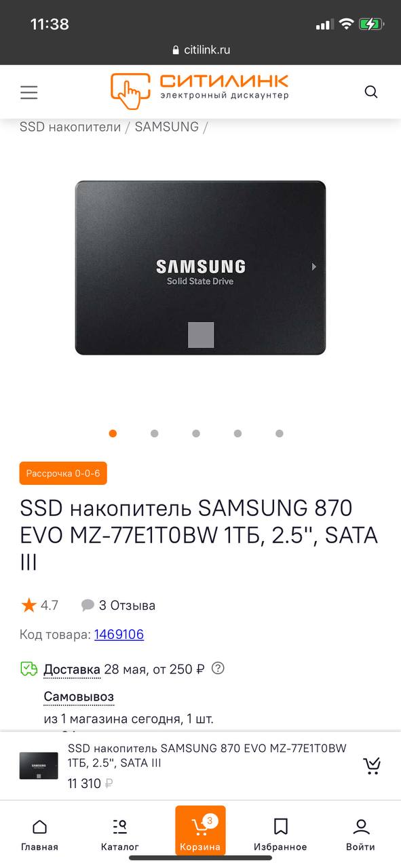Select the third image carousel dot
This screenshot has width=401, height=868.
196,433
